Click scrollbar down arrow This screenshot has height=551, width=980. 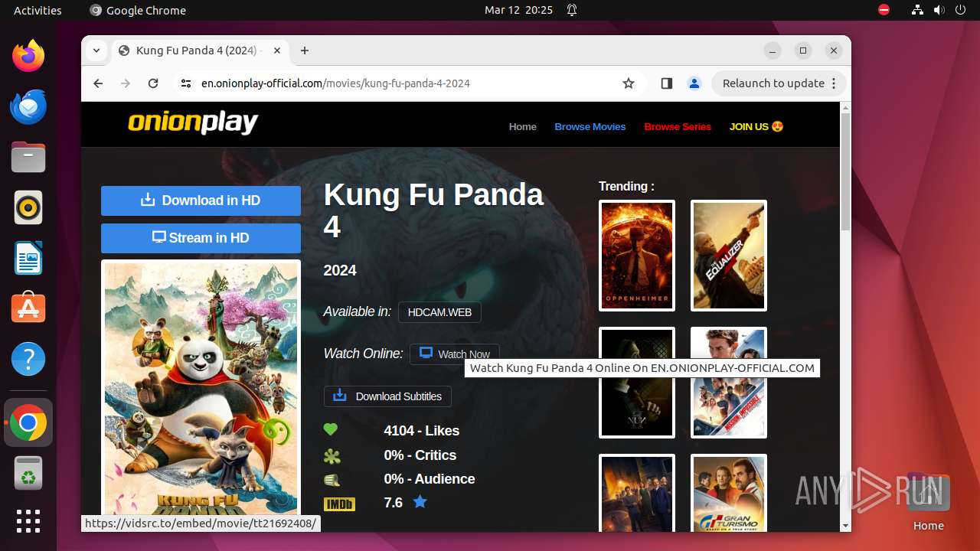[845, 526]
